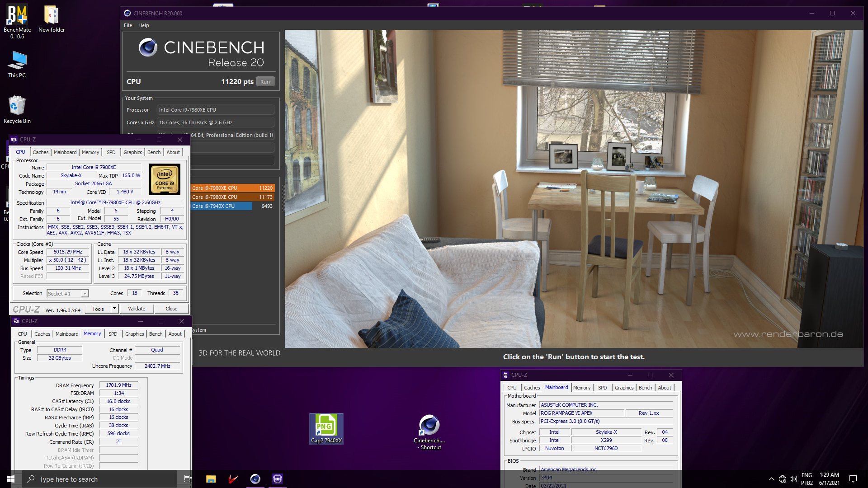Click the CPU-Z title bar icon of top window

(14, 140)
